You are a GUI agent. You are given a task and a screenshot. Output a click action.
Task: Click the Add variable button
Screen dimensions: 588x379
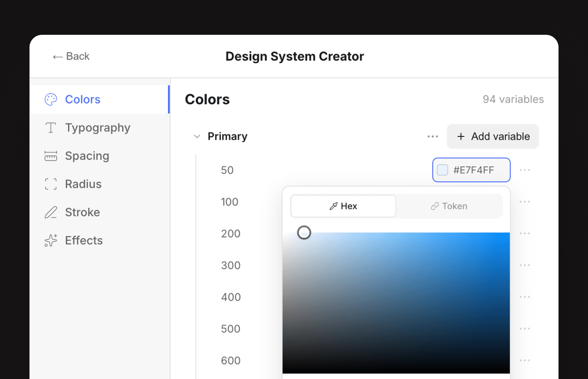coord(493,137)
